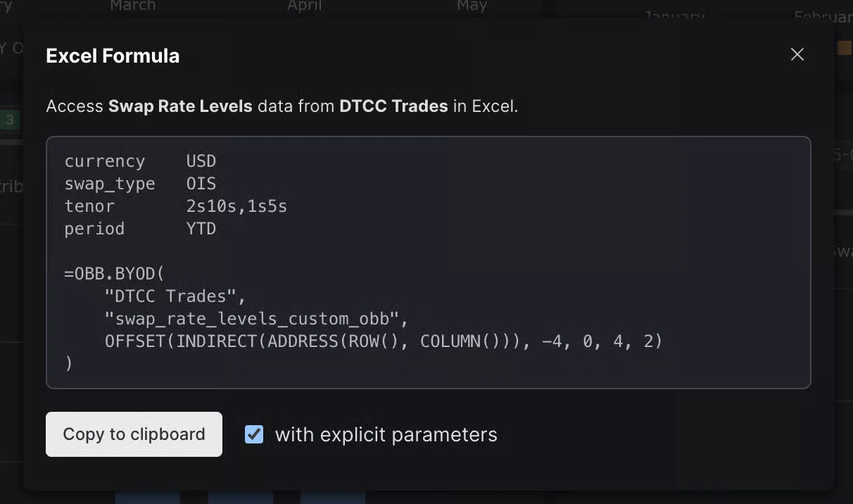Click the quoted "DTCC Trades" code argument
This screenshot has width=853, height=504.
pos(175,296)
